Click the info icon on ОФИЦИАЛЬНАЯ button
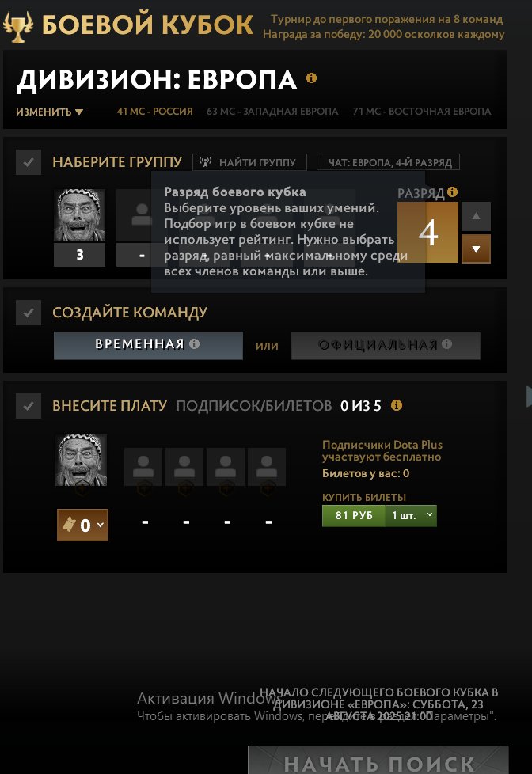Image resolution: width=532 pixels, height=774 pixels. (x=447, y=343)
